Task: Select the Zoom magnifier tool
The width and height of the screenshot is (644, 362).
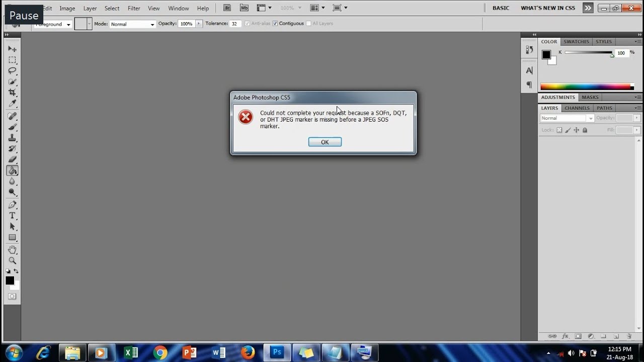Action: click(x=13, y=261)
